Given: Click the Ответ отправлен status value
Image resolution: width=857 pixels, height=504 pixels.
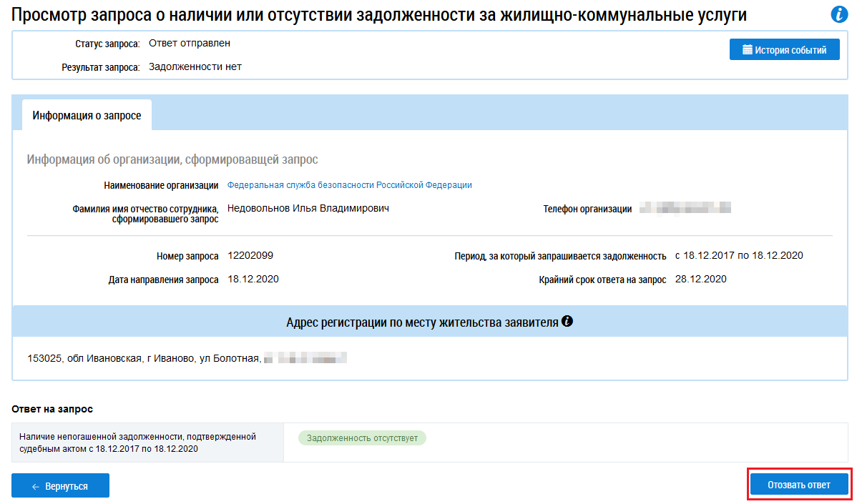Looking at the screenshot, I should click(x=190, y=44).
